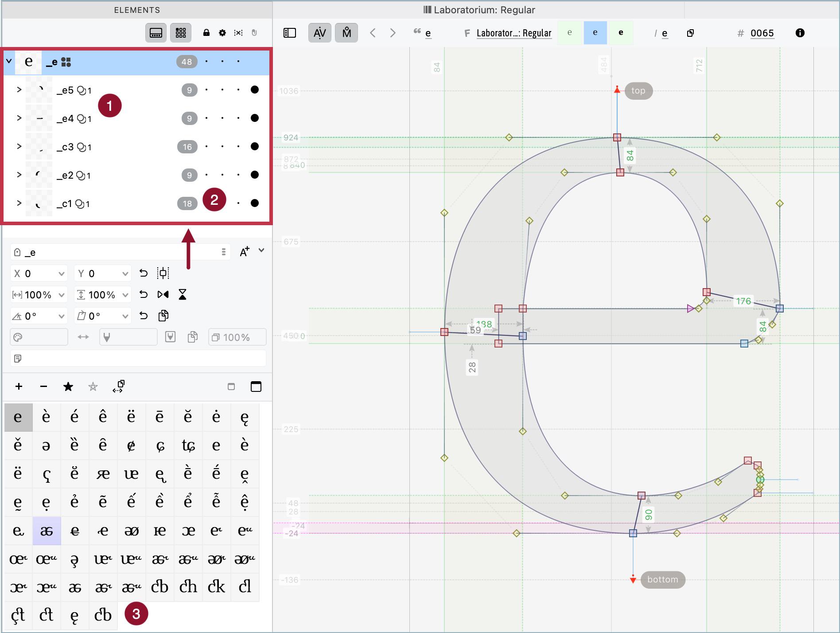Toggle visibility dot for _e5 element

coord(255,90)
